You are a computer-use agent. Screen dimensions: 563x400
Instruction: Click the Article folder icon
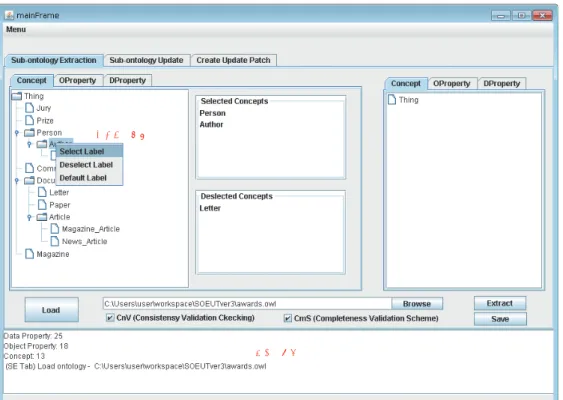(x=42, y=217)
